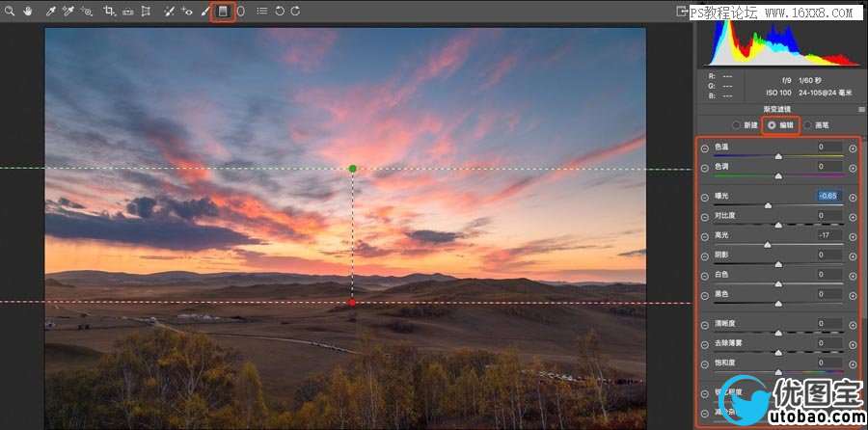Increase 白色 with its plus button
This screenshot has height=430, width=868.
[x=853, y=276]
